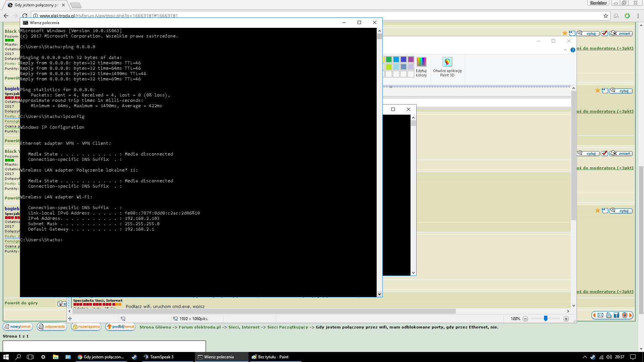Open the volume control in system tray
The image size is (644, 362).
coord(609,357)
